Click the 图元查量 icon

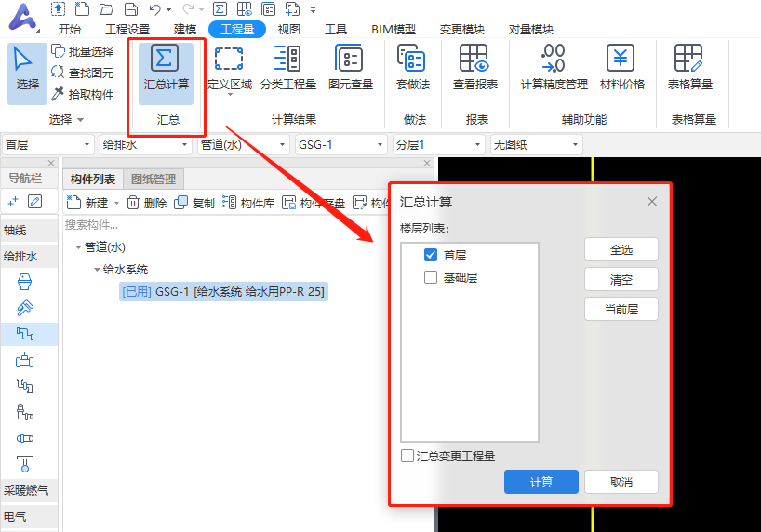click(350, 60)
